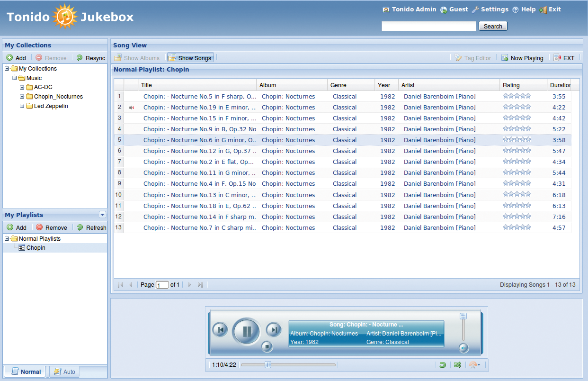588x381 pixels.
Task: Open the broadcast dropdown in player bar
Action: click(x=474, y=365)
